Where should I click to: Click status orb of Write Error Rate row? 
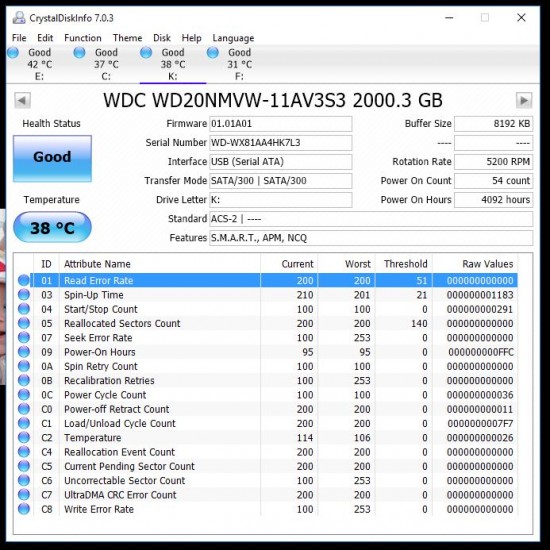24,509
